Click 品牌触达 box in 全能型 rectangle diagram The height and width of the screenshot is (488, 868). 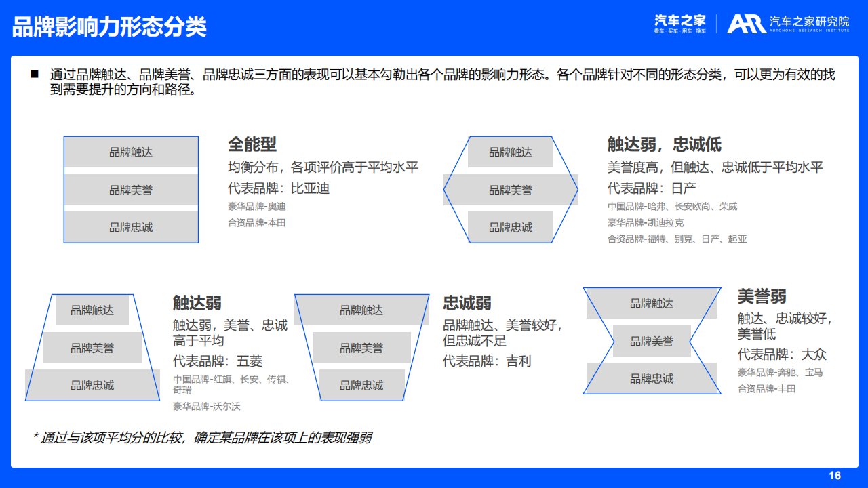[x=131, y=152]
